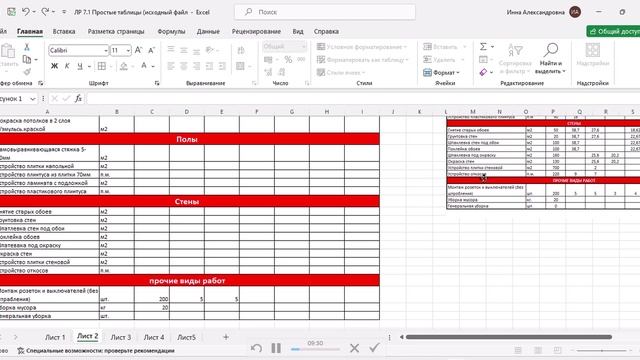Open the Главная ribbon tab
The height and width of the screenshot is (360, 640).
[x=30, y=31]
